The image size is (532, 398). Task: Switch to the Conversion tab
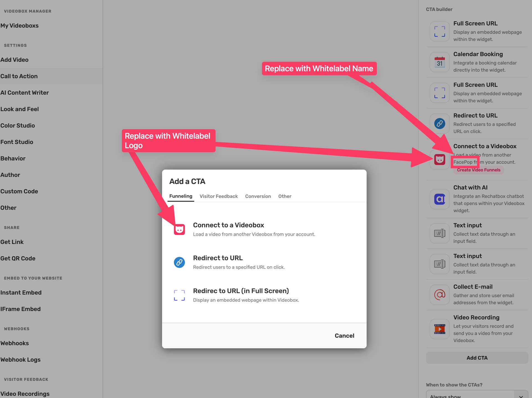(x=258, y=196)
